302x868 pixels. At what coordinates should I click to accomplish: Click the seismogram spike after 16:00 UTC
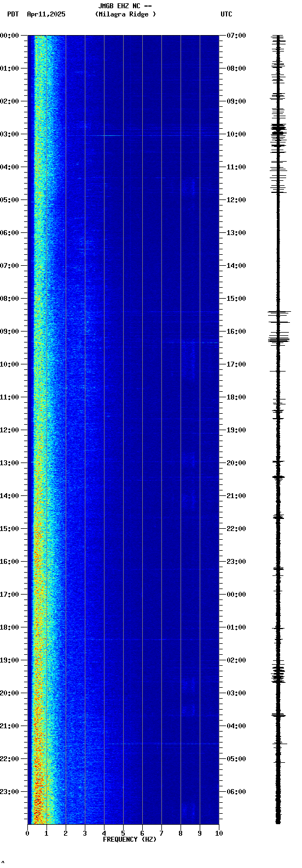click(278, 339)
